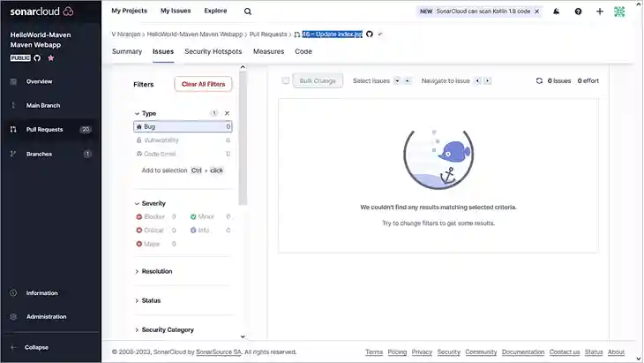Switch to the Issues tab
Image resolution: width=644 pixels, height=363 pixels.
point(163,51)
